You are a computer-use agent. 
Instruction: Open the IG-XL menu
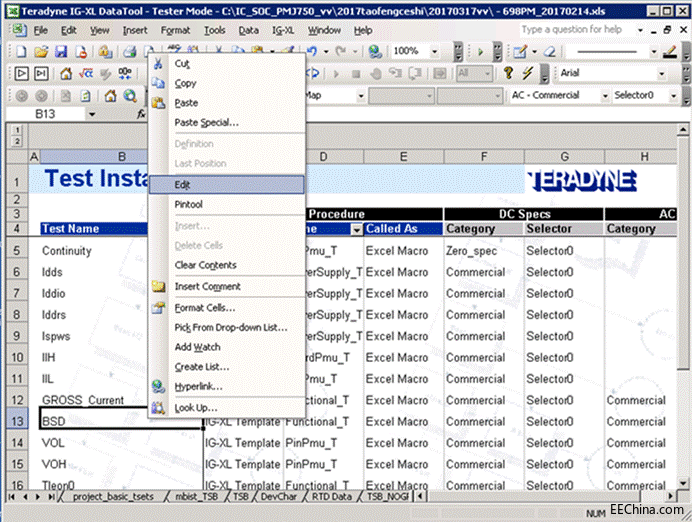click(x=283, y=30)
